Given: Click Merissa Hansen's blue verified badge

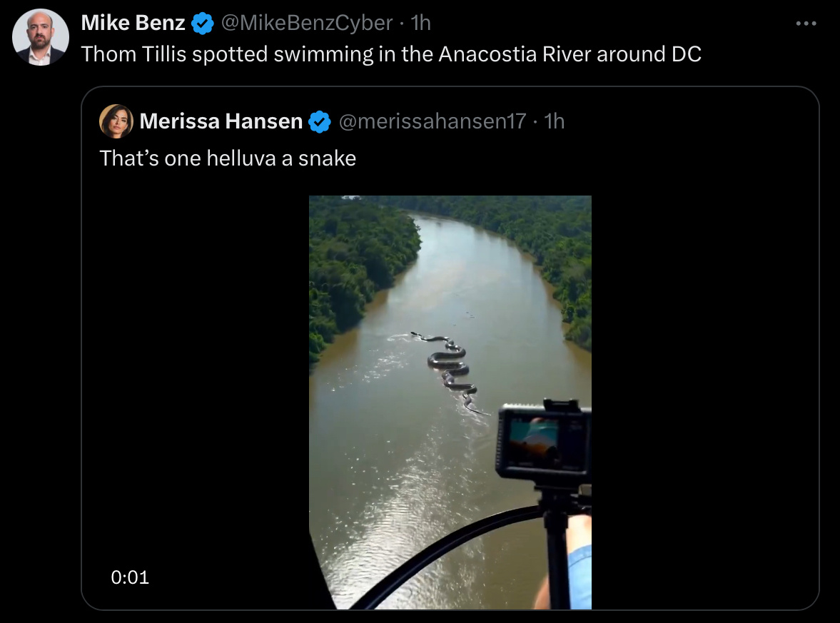Looking at the screenshot, I should click(x=320, y=121).
